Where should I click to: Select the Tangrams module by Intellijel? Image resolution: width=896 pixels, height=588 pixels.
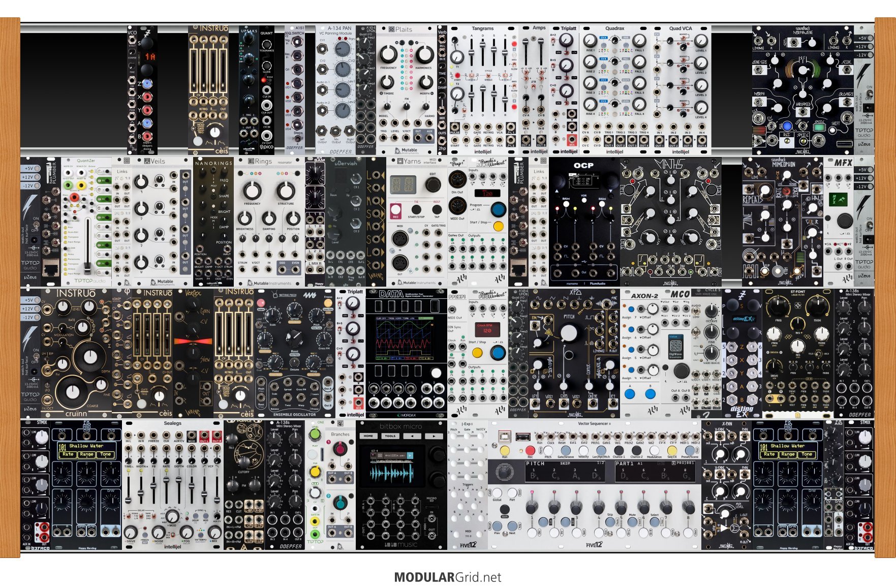coord(483,90)
